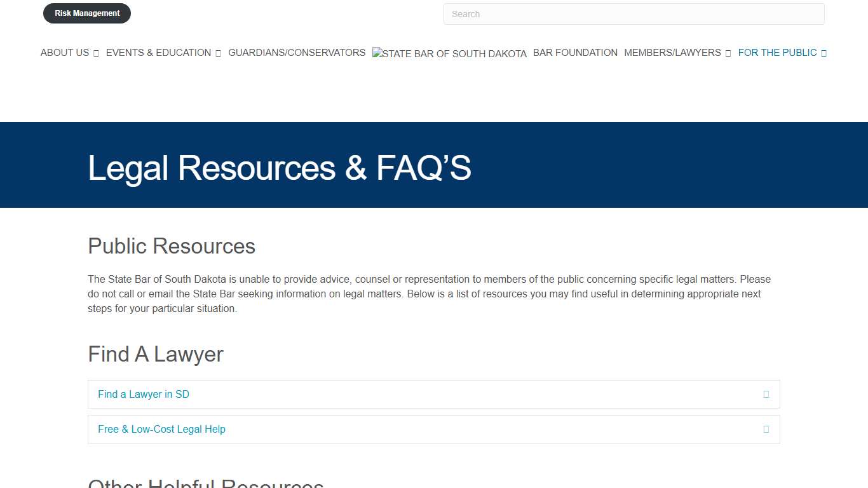This screenshot has height=488, width=868.
Task: Expand the FOR THE PUBLIC menu
Action: pyautogui.click(x=777, y=53)
